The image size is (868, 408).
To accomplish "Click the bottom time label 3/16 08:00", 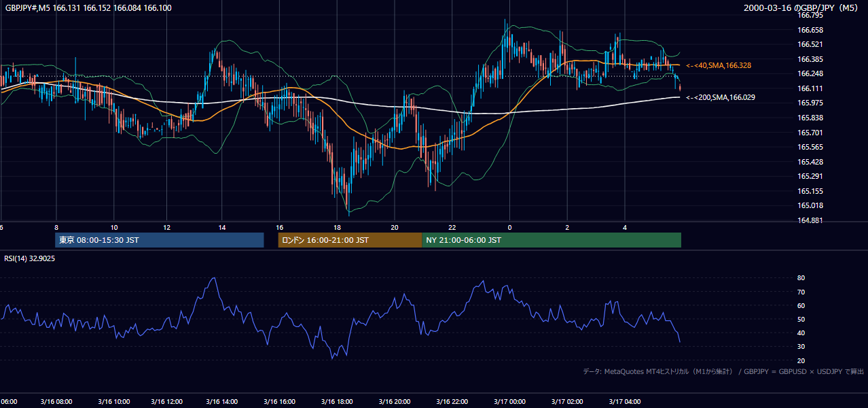I will [56, 402].
